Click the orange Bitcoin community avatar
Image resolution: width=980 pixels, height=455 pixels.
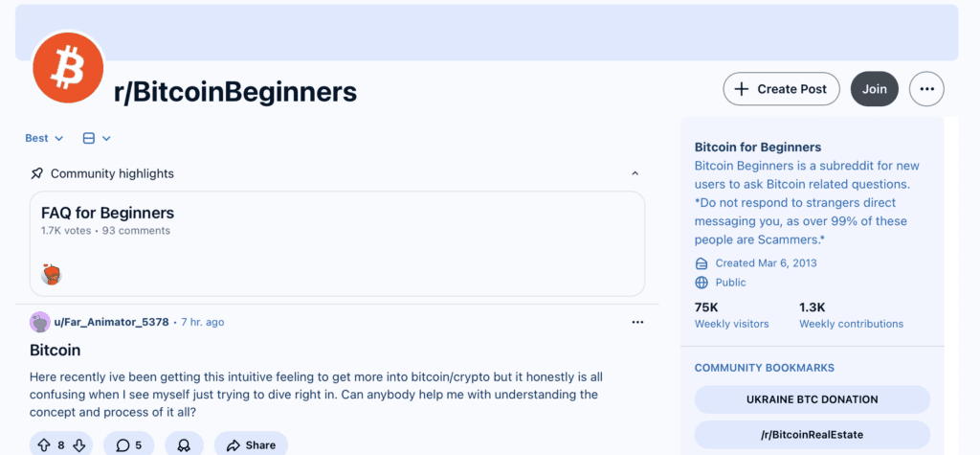tap(68, 67)
